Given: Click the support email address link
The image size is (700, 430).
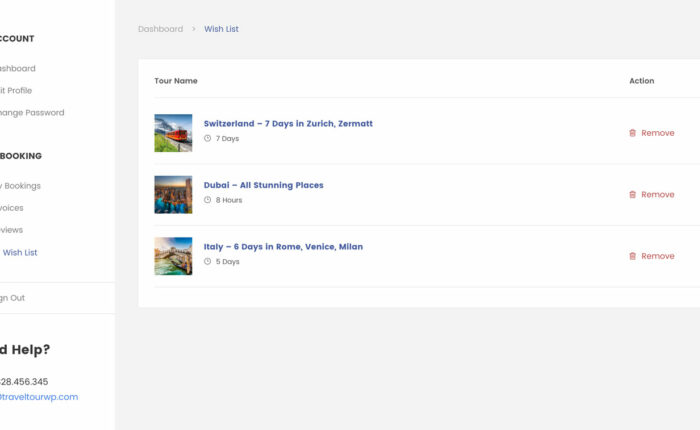Looking at the screenshot, I should (x=40, y=397).
